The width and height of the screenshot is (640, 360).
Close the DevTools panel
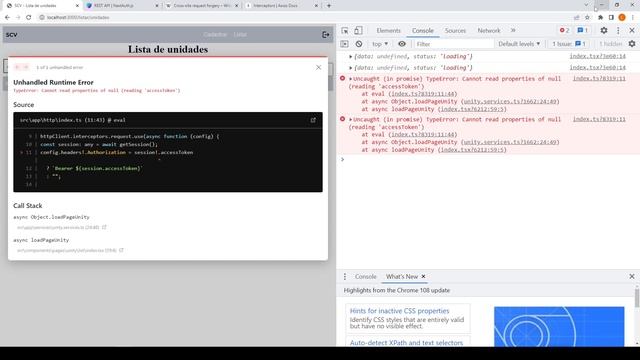(x=632, y=31)
